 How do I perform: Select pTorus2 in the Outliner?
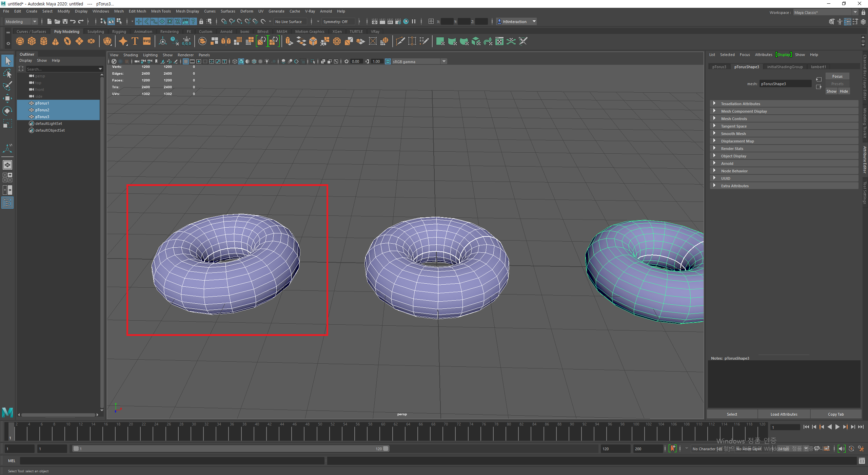point(42,110)
